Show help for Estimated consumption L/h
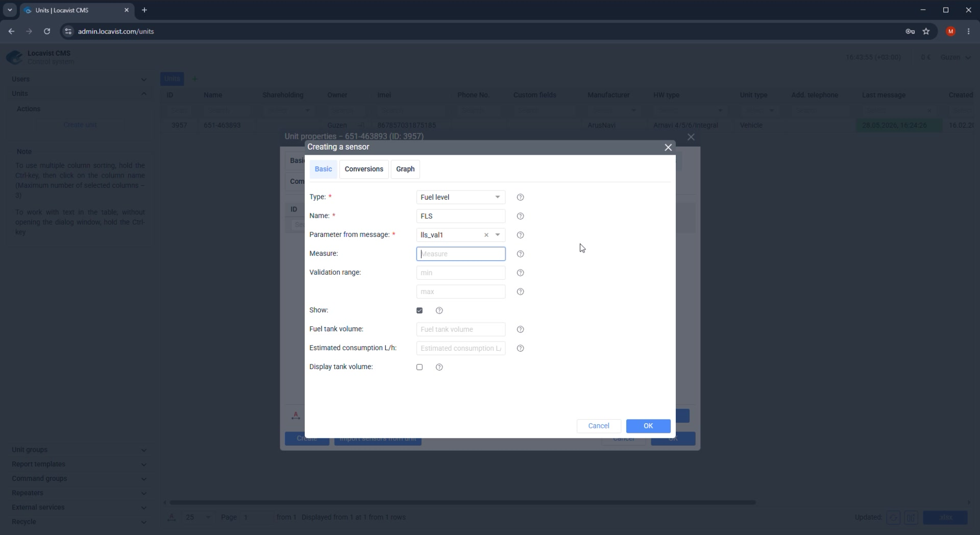This screenshot has width=980, height=535. pyautogui.click(x=520, y=349)
